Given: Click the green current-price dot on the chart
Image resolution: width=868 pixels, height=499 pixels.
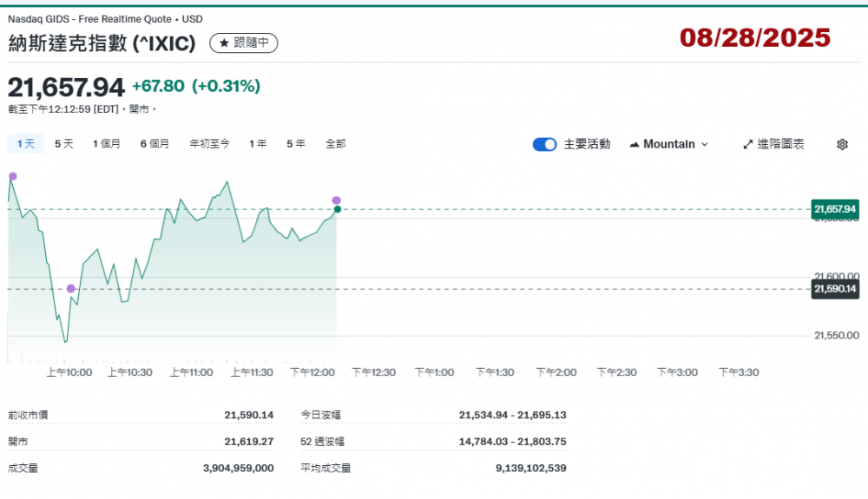Looking at the screenshot, I should pyautogui.click(x=337, y=209).
